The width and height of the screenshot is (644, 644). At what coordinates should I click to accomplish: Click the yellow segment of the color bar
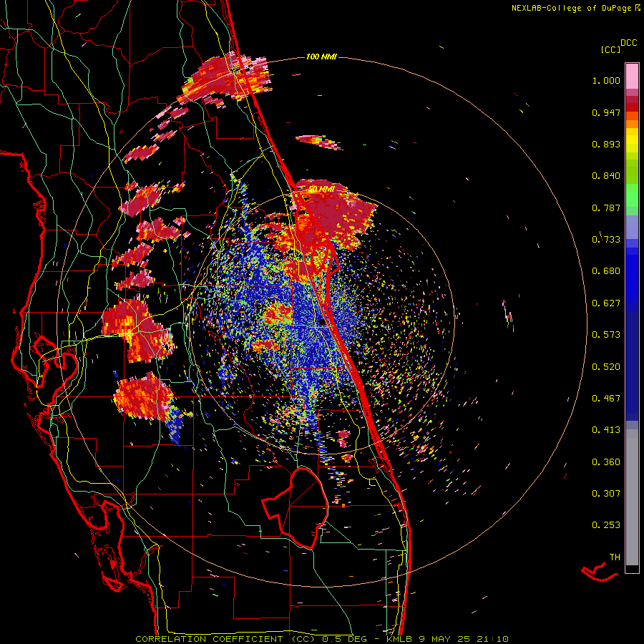tap(632, 140)
